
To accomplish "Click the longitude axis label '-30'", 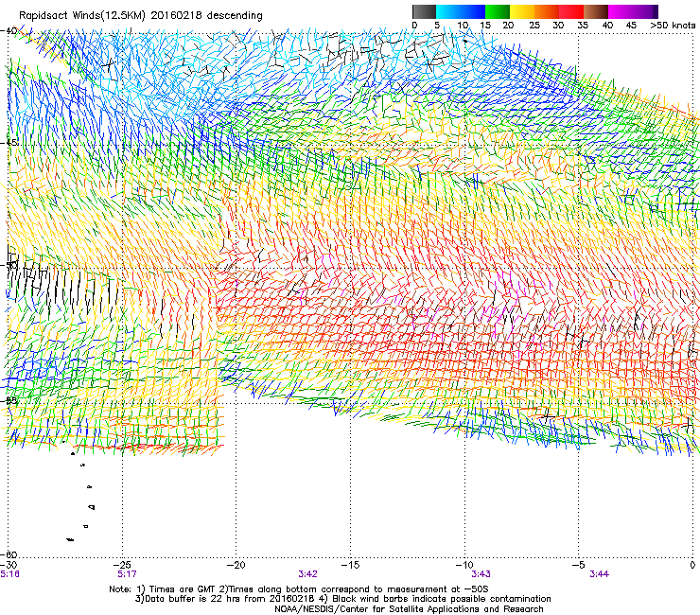I will 9,565.
